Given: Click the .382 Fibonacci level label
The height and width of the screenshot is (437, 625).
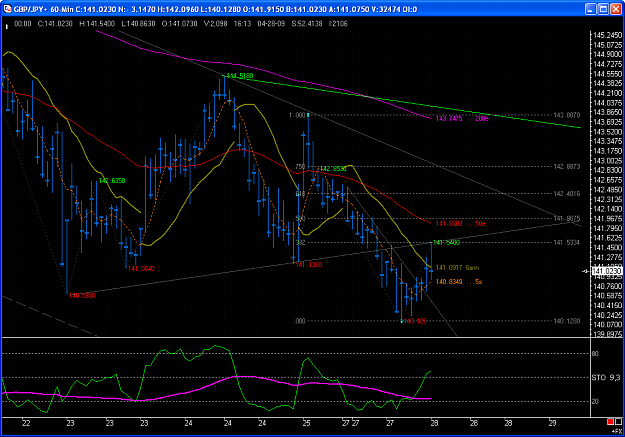Looking at the screenshot, I should tap(300, 242).
